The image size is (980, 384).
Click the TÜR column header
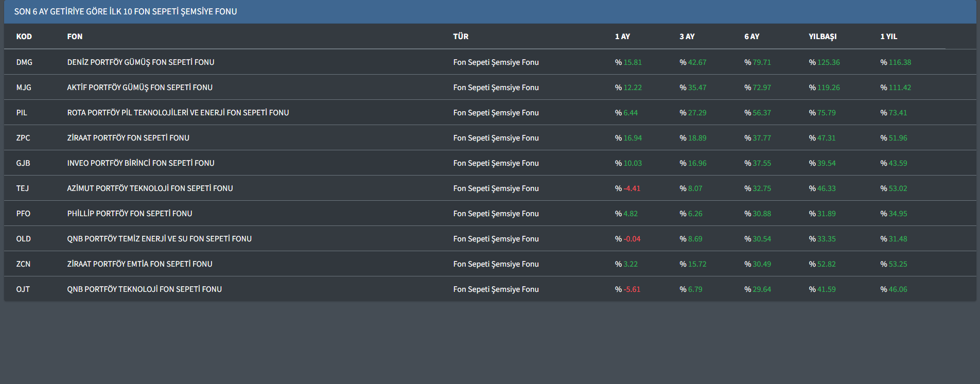(x=461, y=37)
